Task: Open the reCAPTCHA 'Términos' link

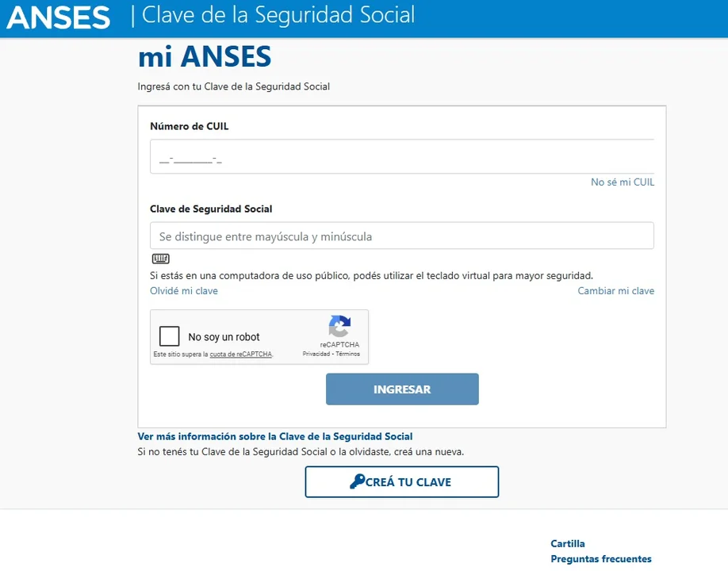Action: point(347,354)
